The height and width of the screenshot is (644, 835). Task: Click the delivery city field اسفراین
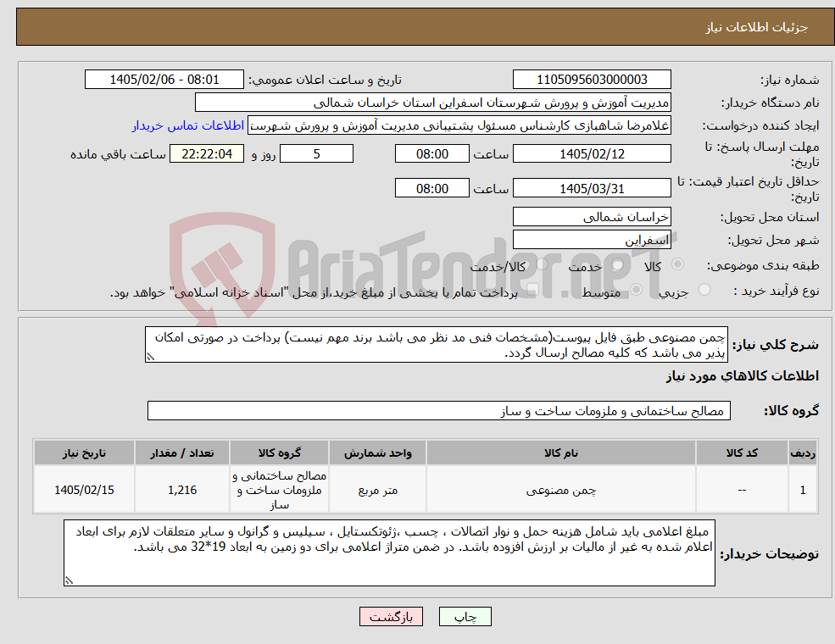(x=592, y=240)
